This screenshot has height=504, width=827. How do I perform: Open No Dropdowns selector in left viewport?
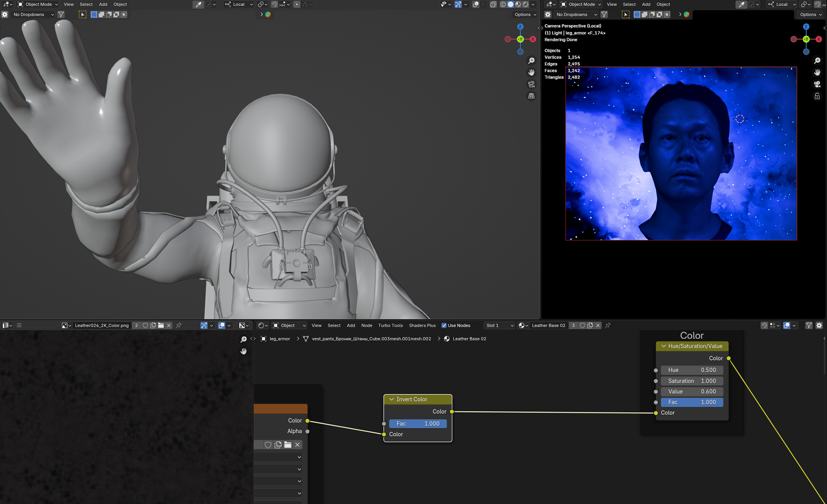tap(33, 14)
